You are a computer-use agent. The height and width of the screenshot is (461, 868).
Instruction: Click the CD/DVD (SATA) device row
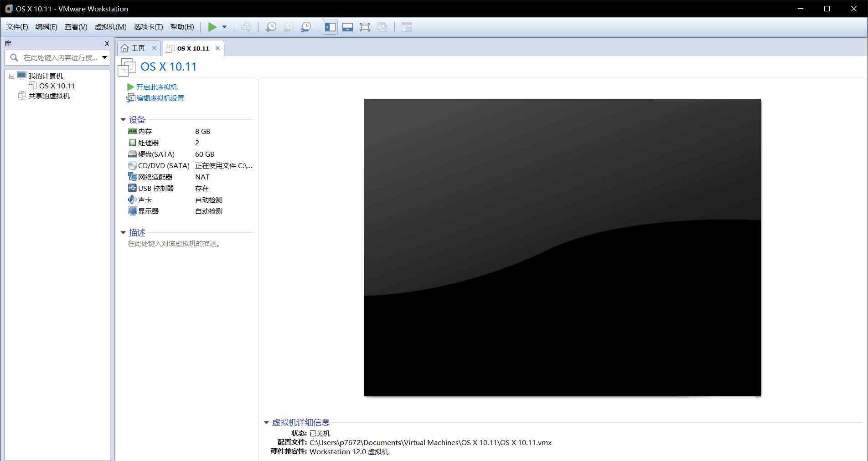[x=190, y=165]
